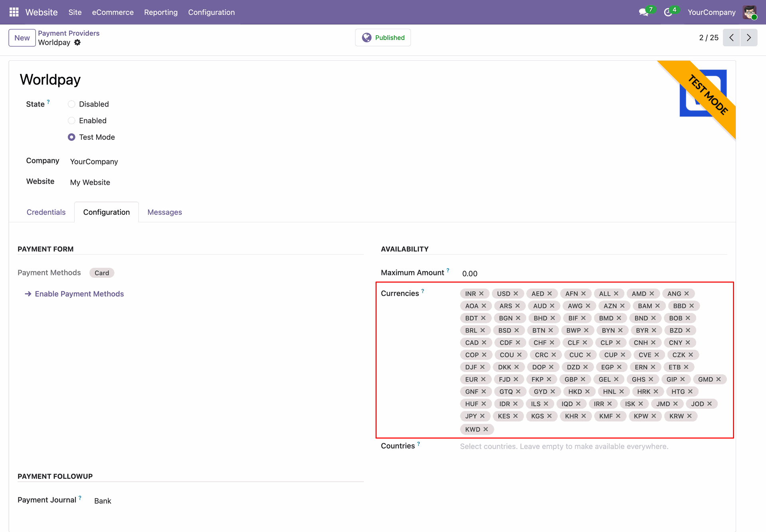Image resolution: width=766 pixels, height=532 pixels.
Task: Remove the ILS currency tag
Action: [x=546, y=403]
